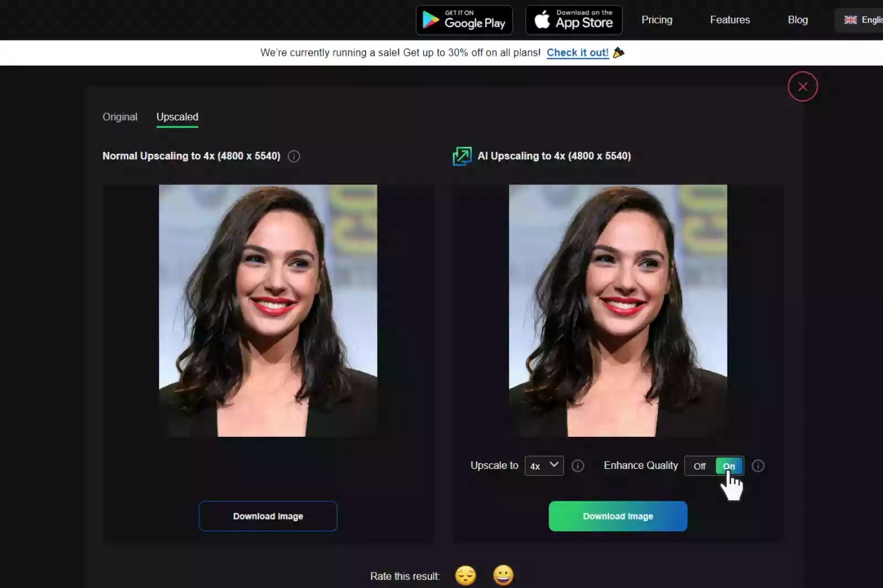
Task: Open the info tooltip beside Normal Upscaling heading
Action: [294, 156]
